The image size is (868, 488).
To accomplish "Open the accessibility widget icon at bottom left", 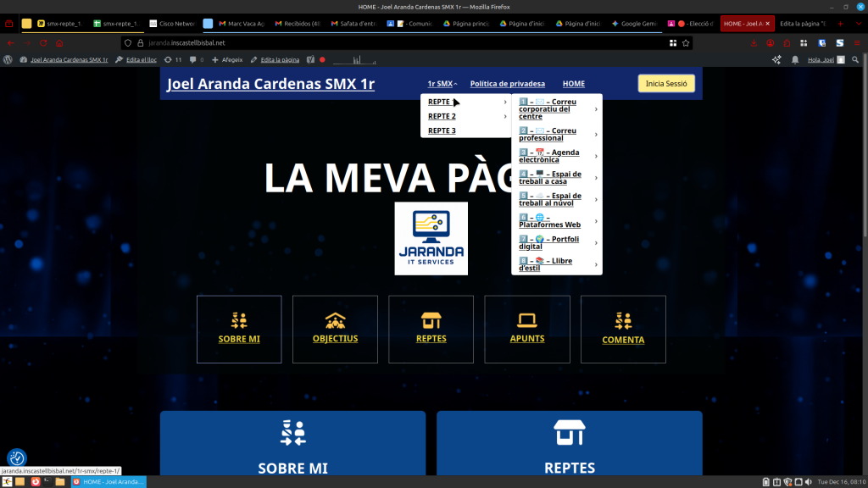I will (17, 458).
